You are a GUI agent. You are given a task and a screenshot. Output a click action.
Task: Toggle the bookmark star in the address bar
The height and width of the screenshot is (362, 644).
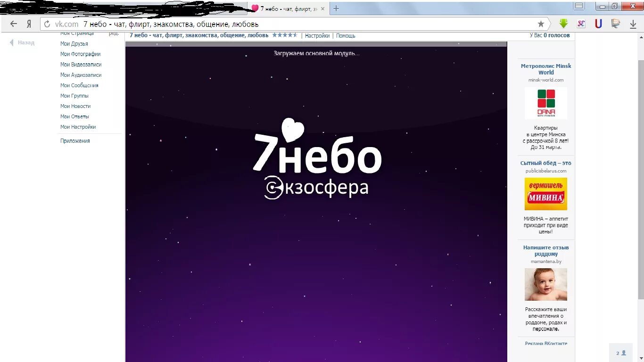pyautogui.click(x=541, y=24)
